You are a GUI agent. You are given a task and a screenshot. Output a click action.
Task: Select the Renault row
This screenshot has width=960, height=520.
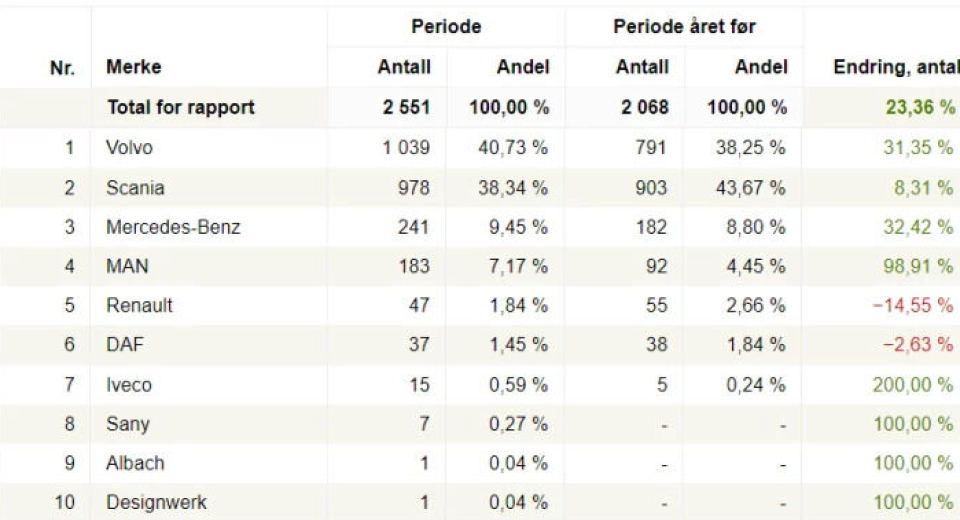[139, 305]
